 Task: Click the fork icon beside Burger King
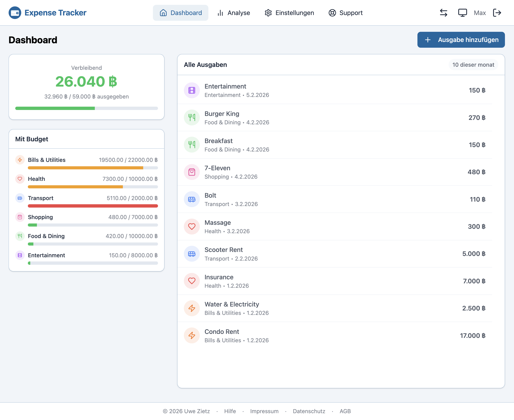pos(192,117)
